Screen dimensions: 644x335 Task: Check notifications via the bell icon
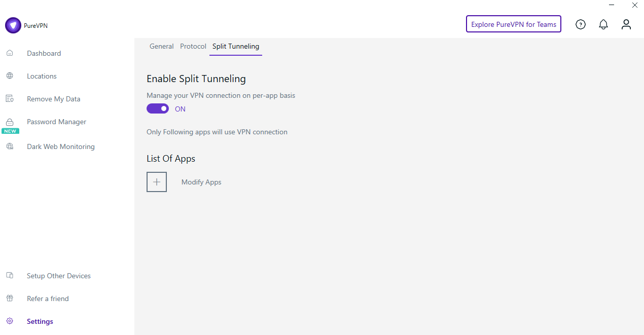coord(603,24)
